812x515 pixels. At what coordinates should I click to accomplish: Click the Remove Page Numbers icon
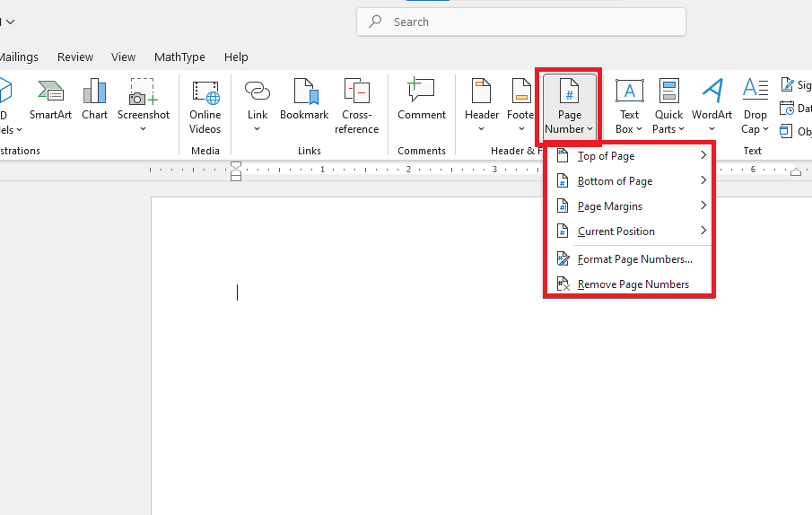563,284
